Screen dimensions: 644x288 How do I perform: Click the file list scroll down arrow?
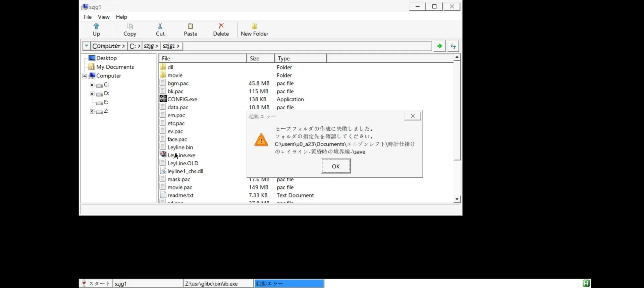pyautogui.click(x=457, y=199)
